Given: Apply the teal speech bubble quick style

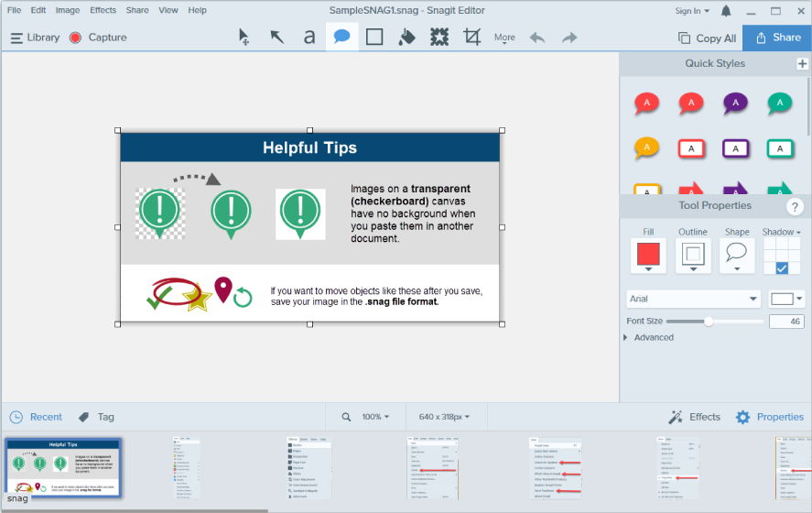Looking at the screenshot, I should (780, 104).
